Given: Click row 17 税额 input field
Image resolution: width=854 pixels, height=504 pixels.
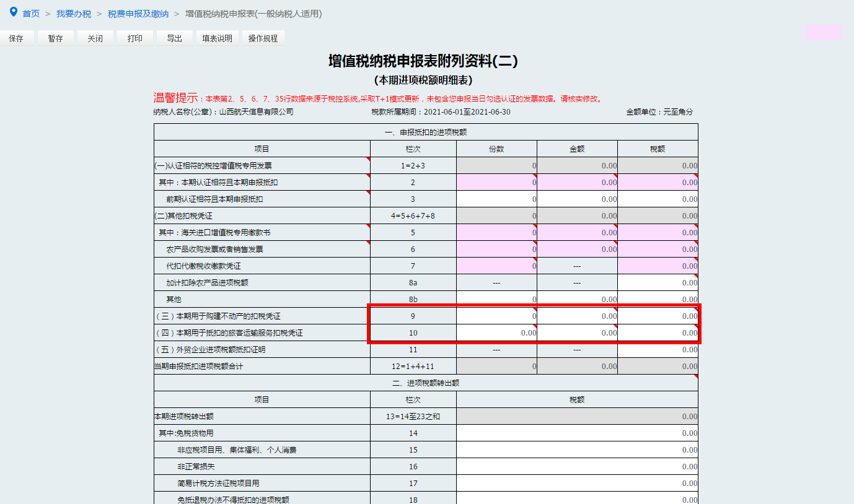Looking at the screenshot, I should 577,484.
